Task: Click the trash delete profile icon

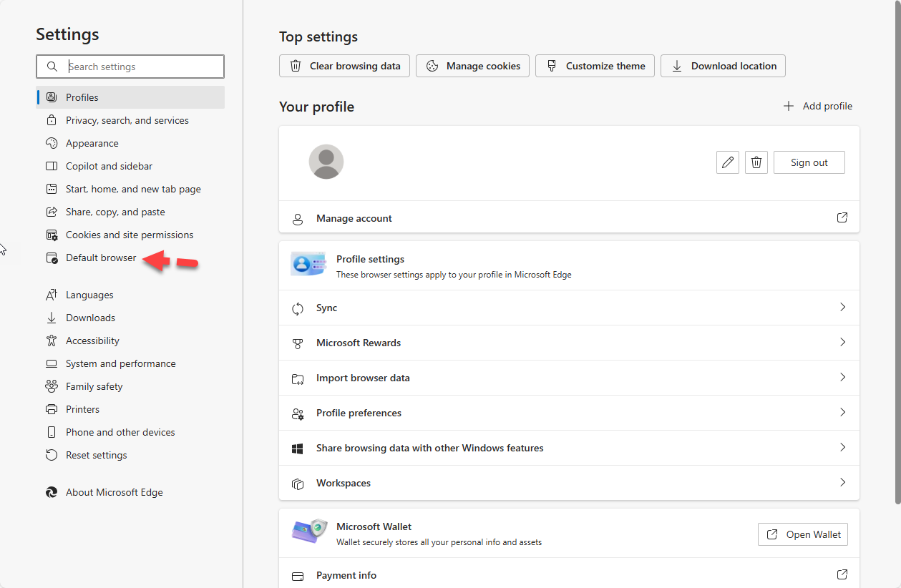Action: (756, 162)
